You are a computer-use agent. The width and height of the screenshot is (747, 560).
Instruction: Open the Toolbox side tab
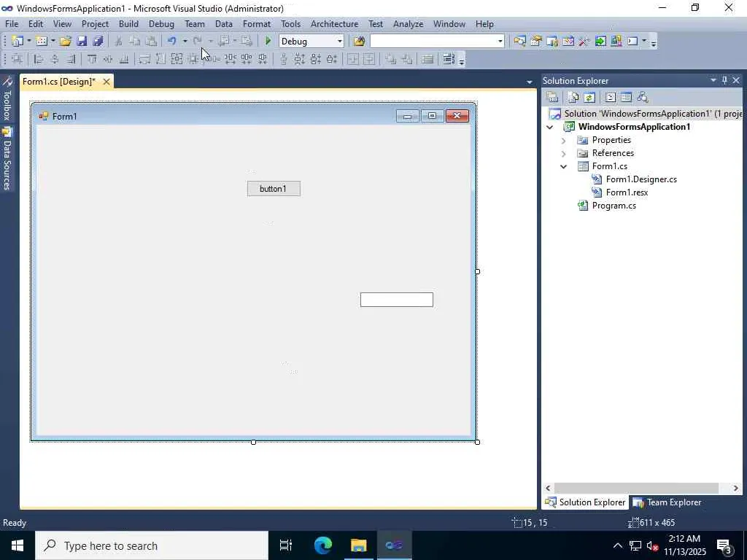pos(7,100)
